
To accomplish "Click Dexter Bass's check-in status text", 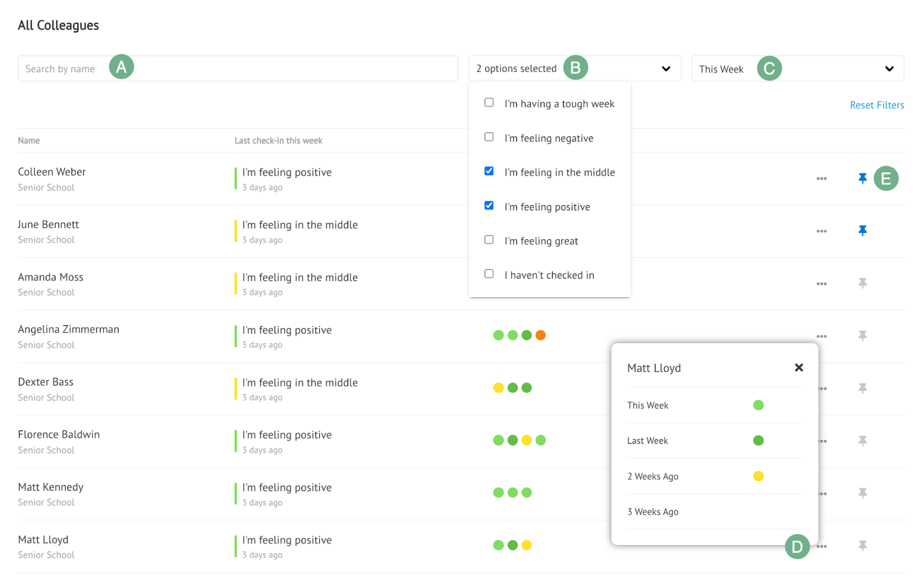I will tap(300, 383).
